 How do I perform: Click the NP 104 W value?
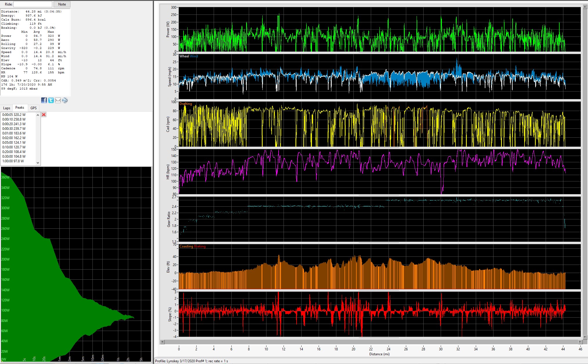point(9,77)
